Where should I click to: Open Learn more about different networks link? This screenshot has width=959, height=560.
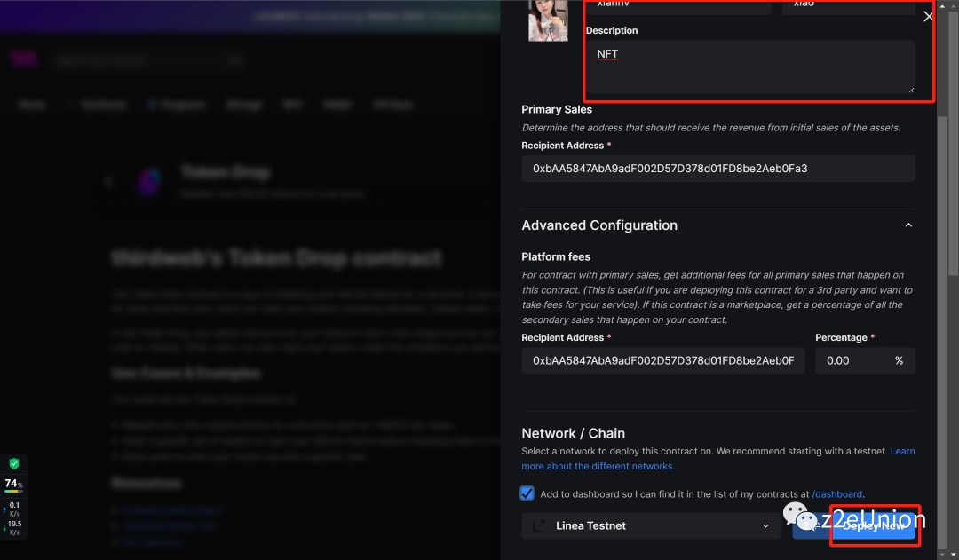pos(598,466)
